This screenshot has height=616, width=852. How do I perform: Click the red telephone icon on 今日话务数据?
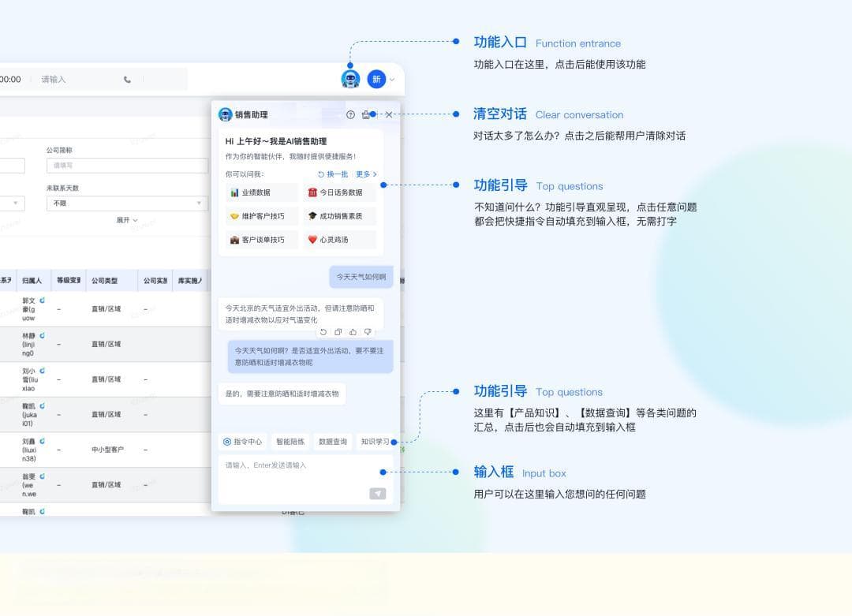[x=312, y=192]
